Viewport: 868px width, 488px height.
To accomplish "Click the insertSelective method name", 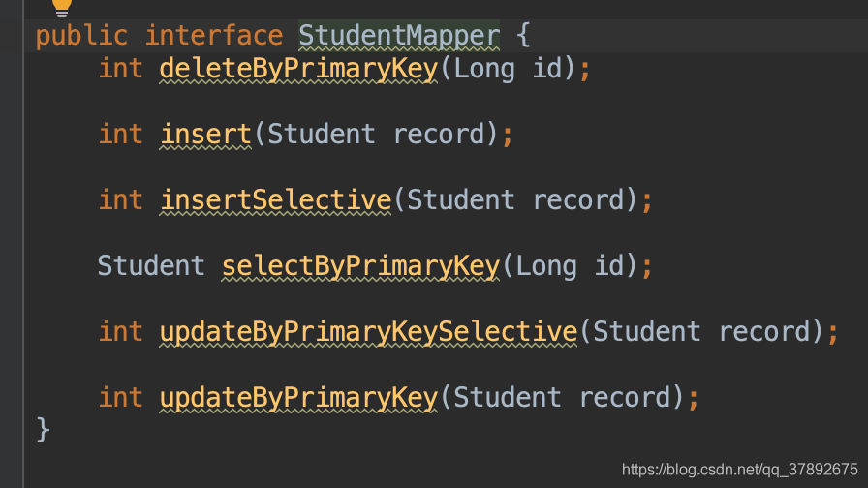I will pos(275,199).
